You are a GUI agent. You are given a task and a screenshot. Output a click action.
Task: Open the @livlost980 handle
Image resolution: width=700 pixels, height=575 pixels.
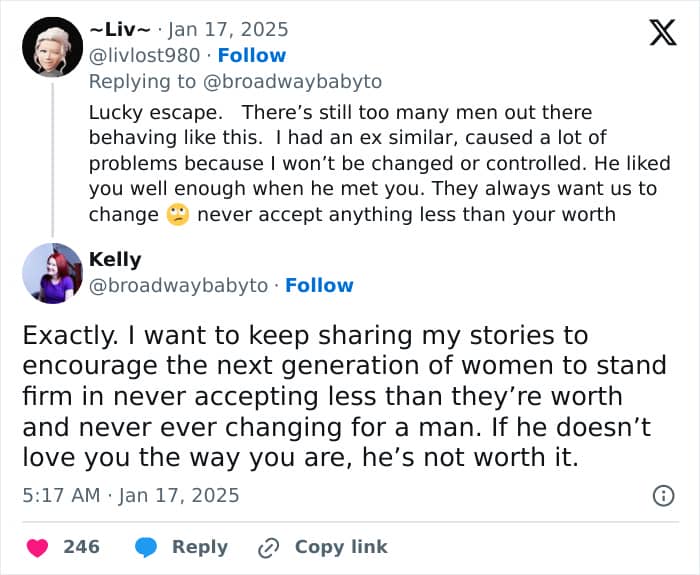pyautogui.click(x=145, y=56)
